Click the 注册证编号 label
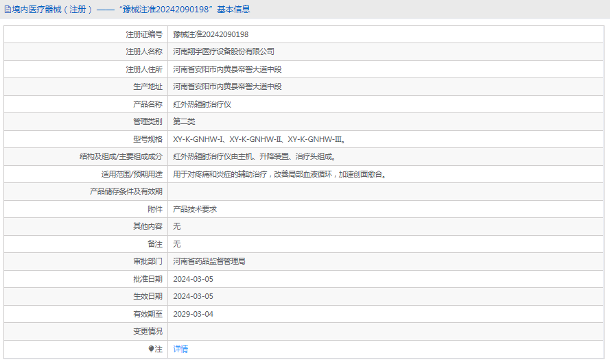610x364 pixels. (144, 34)
